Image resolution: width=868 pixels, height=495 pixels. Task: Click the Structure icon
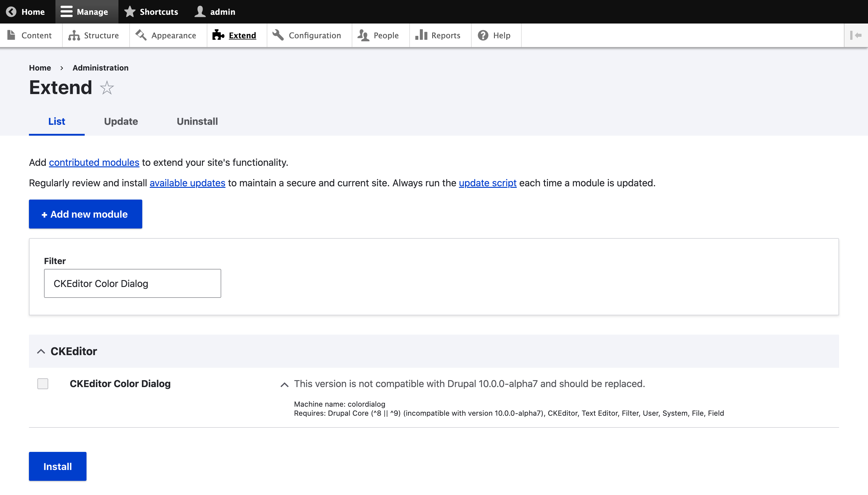74,35
